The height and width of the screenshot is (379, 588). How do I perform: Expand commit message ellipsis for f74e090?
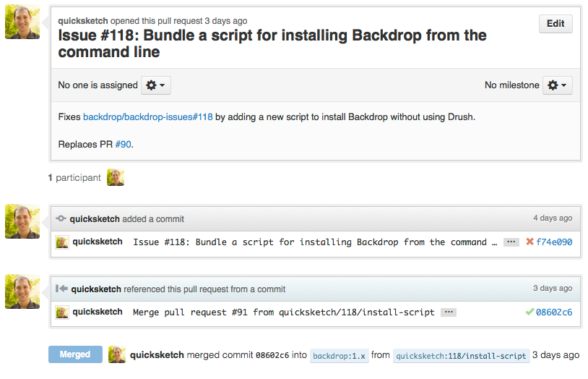[x=511, y=242]
